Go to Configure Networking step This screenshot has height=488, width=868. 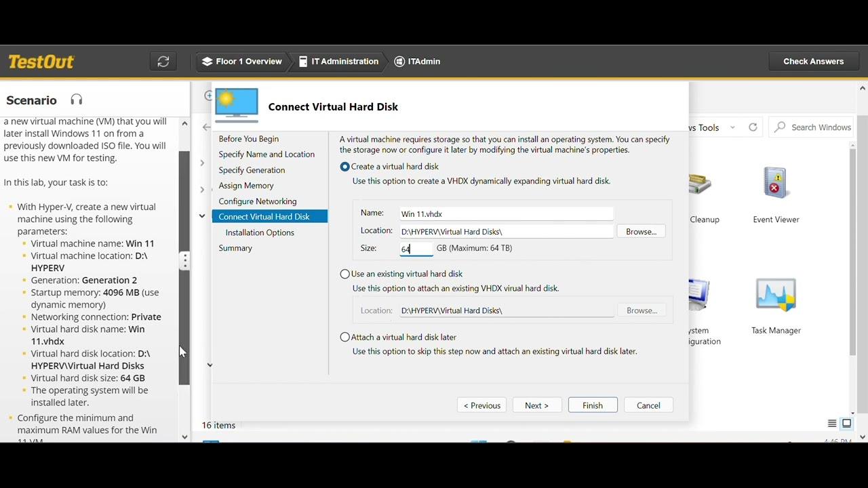(x=258, y=201)
